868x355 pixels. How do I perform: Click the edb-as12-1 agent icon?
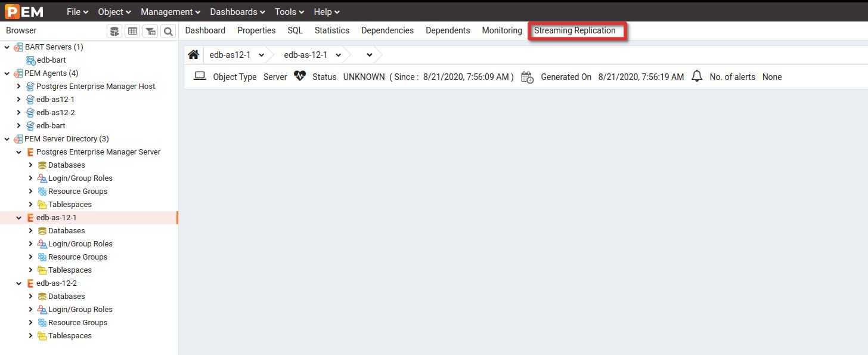tap(30, 100)
